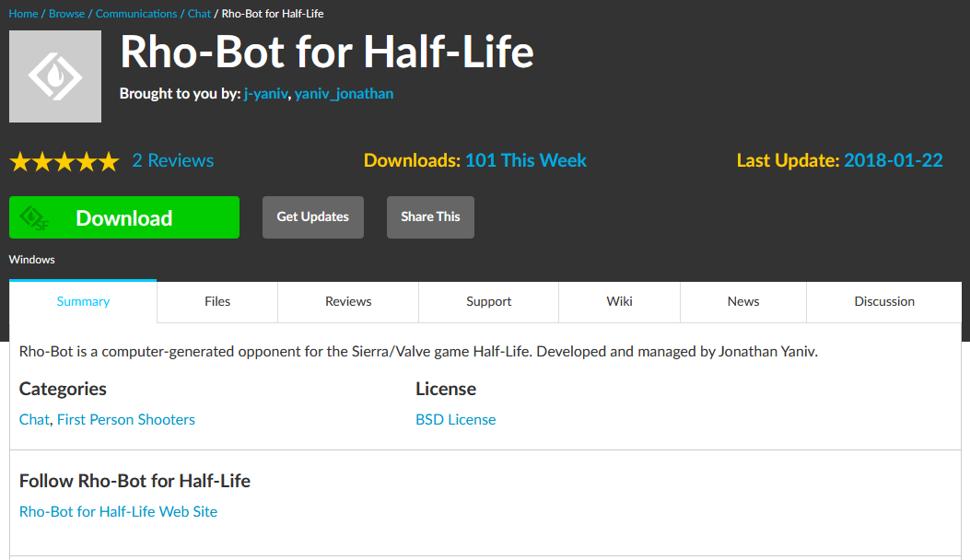Open the Discussion tab
This screenshot has width=970, height=560.
(x=884, y=301)
